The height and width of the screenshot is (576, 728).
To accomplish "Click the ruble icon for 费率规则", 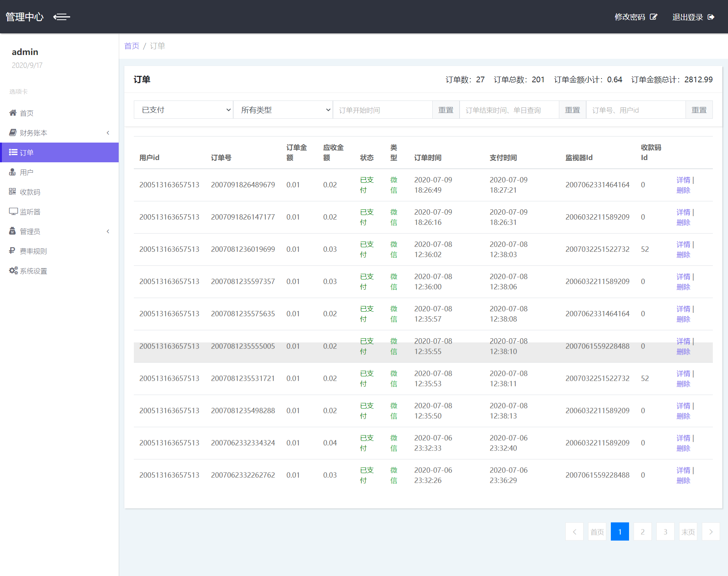I will [12, 251].
